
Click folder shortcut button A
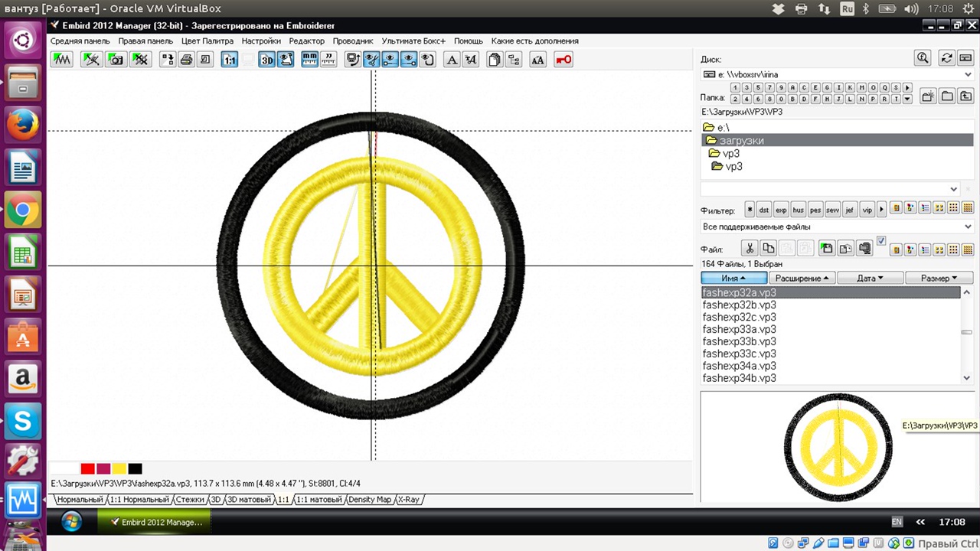click(792, 87)
